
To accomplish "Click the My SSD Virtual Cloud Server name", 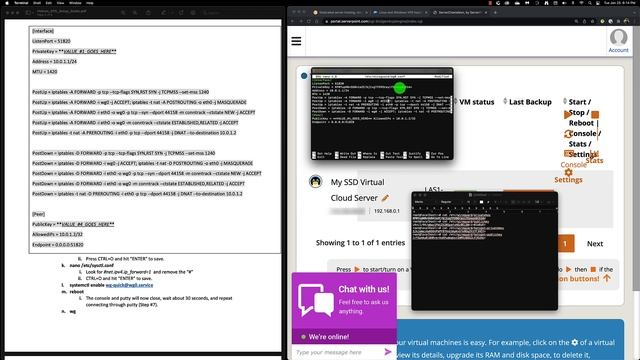I will click(357, 190).
